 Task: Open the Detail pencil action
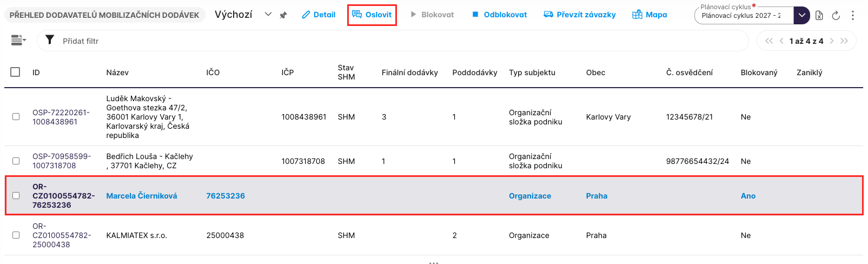point(319,15)
